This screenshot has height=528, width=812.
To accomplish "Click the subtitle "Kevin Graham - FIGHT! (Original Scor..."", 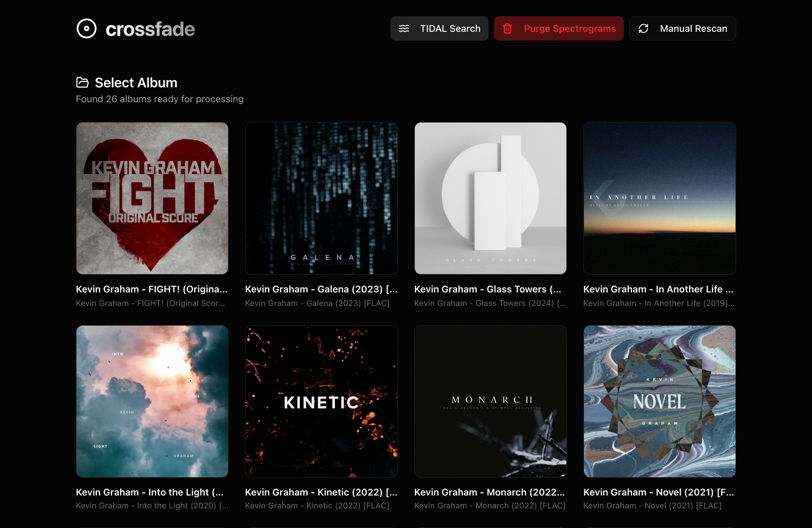I will [151, 303].
